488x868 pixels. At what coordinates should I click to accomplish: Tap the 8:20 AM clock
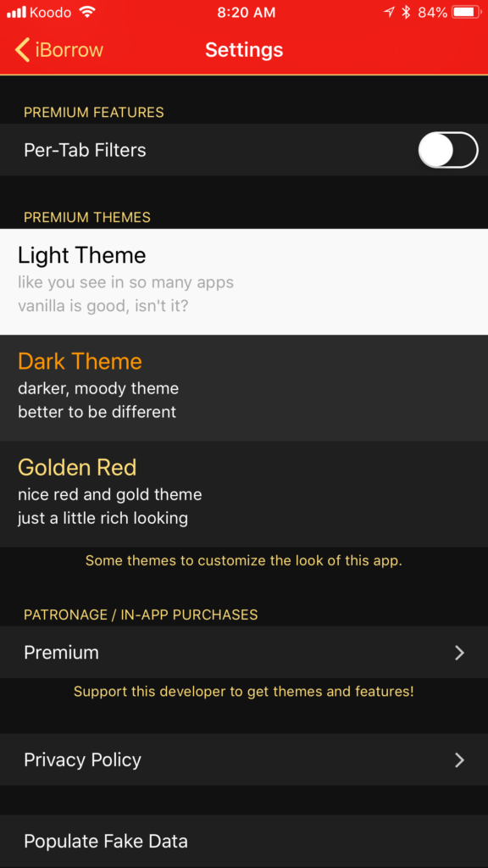point(247,13)
